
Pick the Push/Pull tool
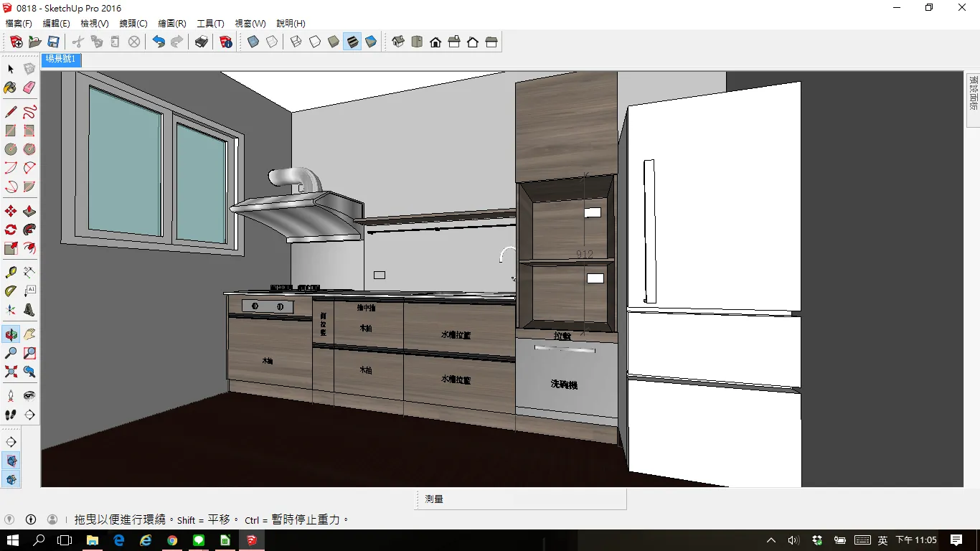pos(29,212)
